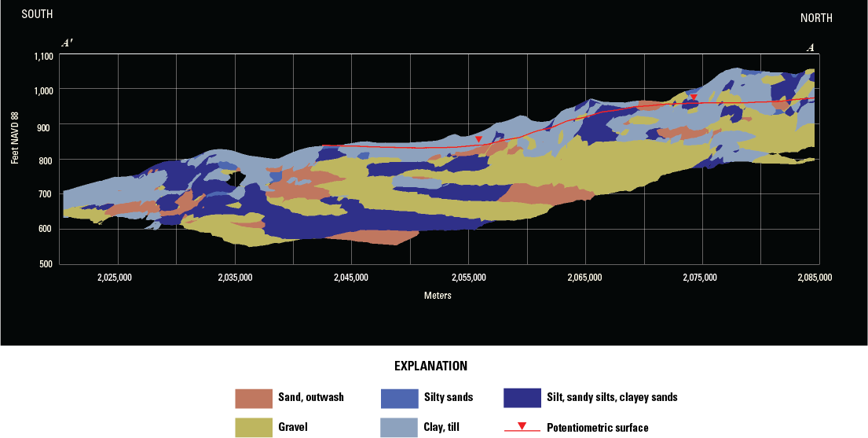The width and height of the screenshot is (868, 438).
Task: Click the Potentiometric surface legend symbol
Action: tap(522, 428)
